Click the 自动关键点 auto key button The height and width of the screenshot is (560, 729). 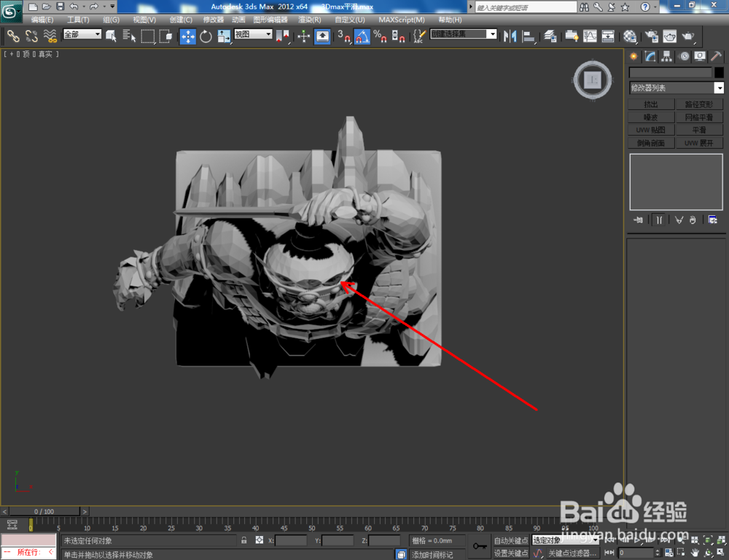click(x=511, y=540)
